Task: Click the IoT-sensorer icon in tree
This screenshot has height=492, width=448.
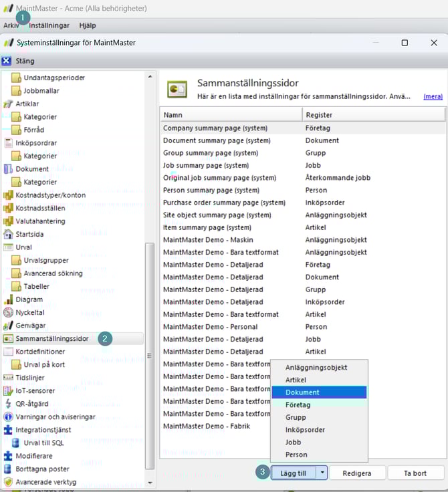Action: point(9,390)
